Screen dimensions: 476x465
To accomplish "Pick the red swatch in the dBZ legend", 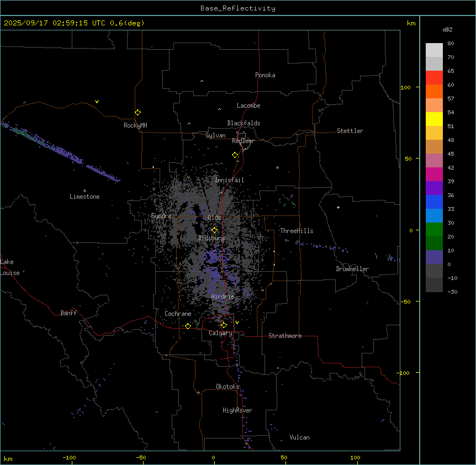I will click(x=434, y=78).
